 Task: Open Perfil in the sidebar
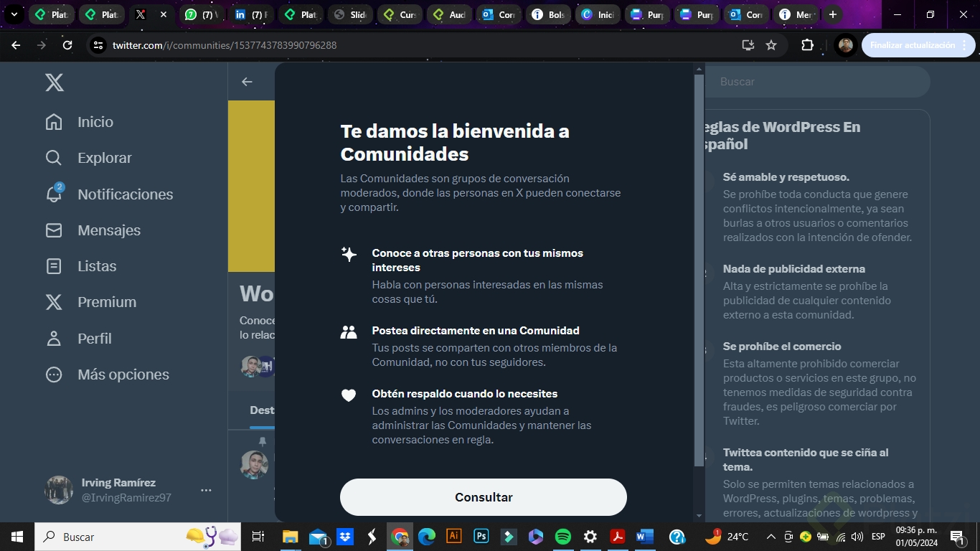pos(79,339)
